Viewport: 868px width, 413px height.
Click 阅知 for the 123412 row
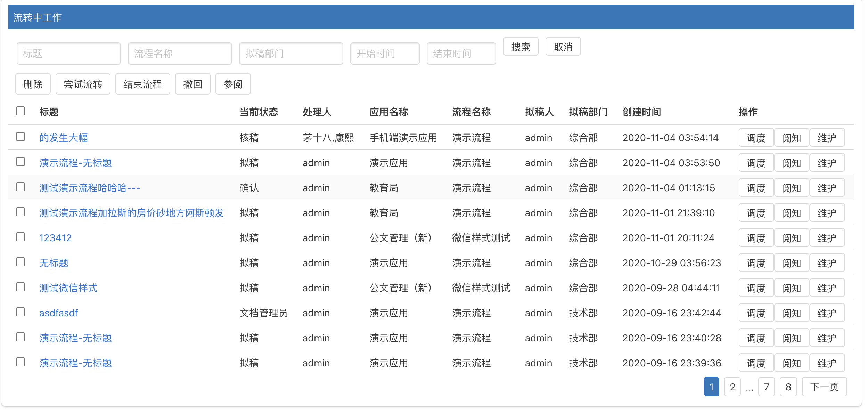coord(792,238)
